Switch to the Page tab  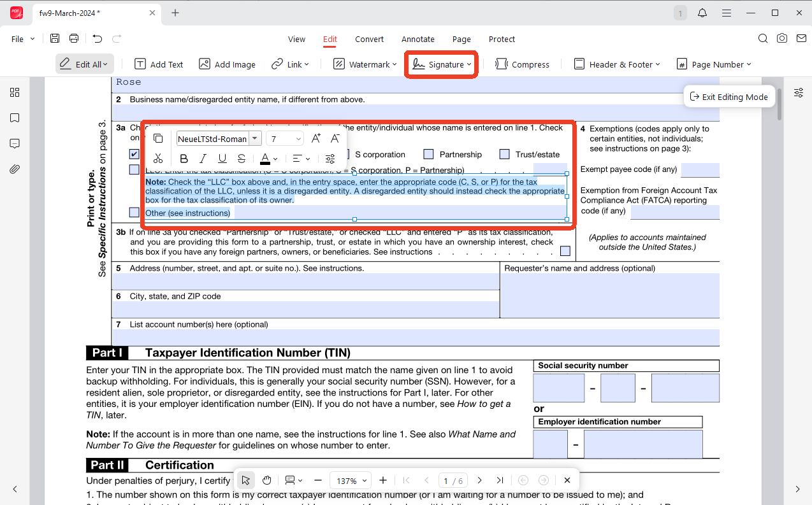tap(461, 39)
